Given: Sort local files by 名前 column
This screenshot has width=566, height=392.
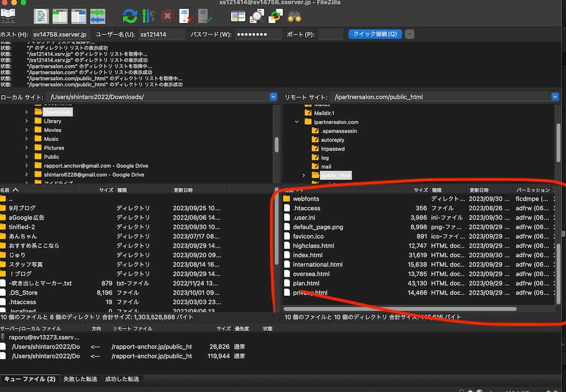Looking at the screenshot, I should pos(38,190).
